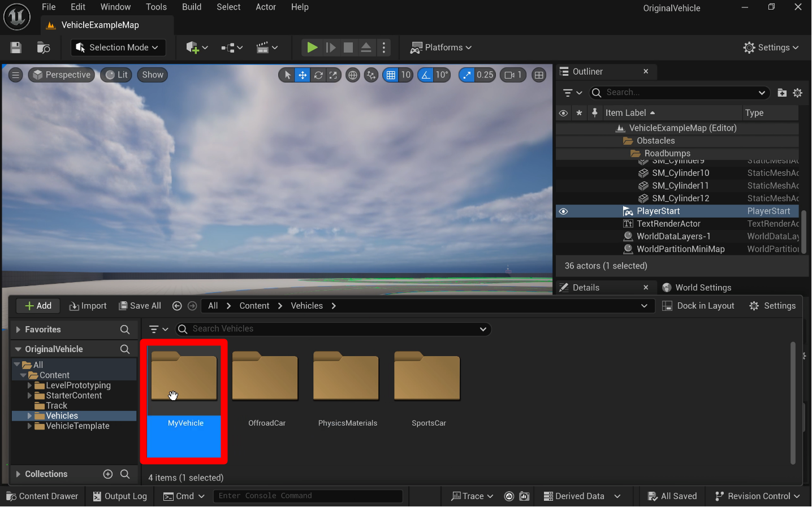
Task: Open the Tools menu
Action: point(156,7)
